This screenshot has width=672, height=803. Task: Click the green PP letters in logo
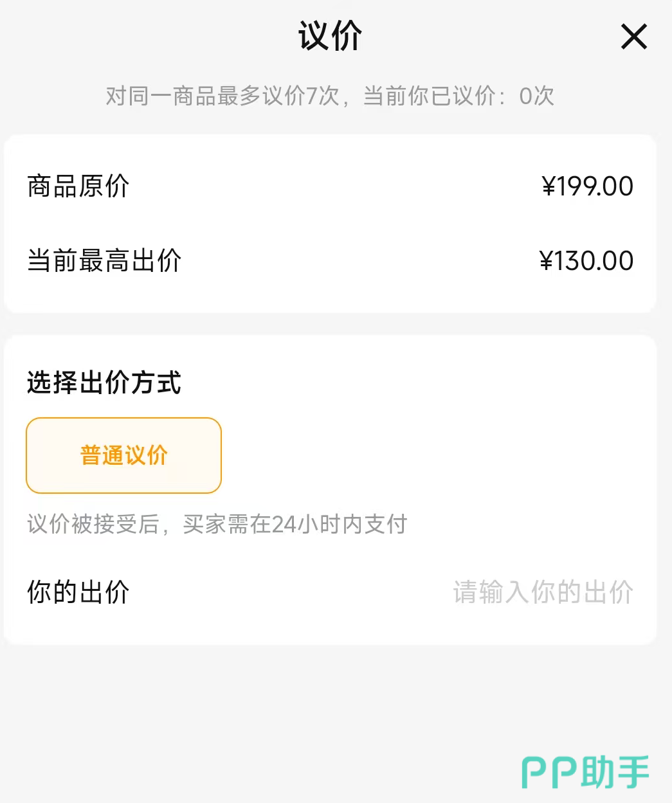tap(549, 773)
